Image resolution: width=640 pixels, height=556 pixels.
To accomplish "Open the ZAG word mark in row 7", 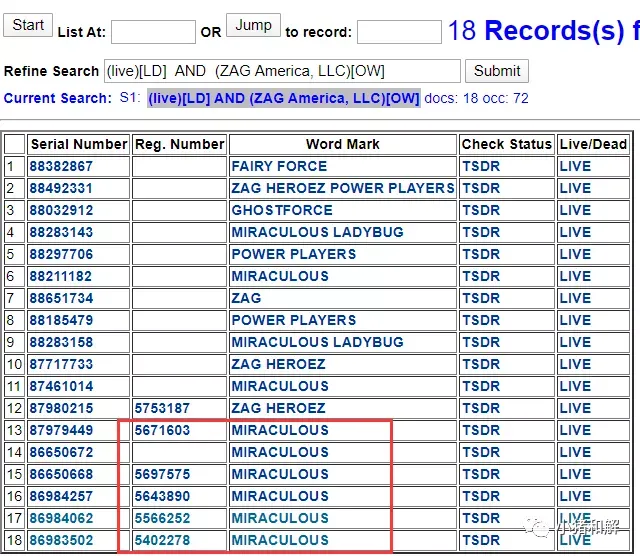I will [x=246, y=298].
